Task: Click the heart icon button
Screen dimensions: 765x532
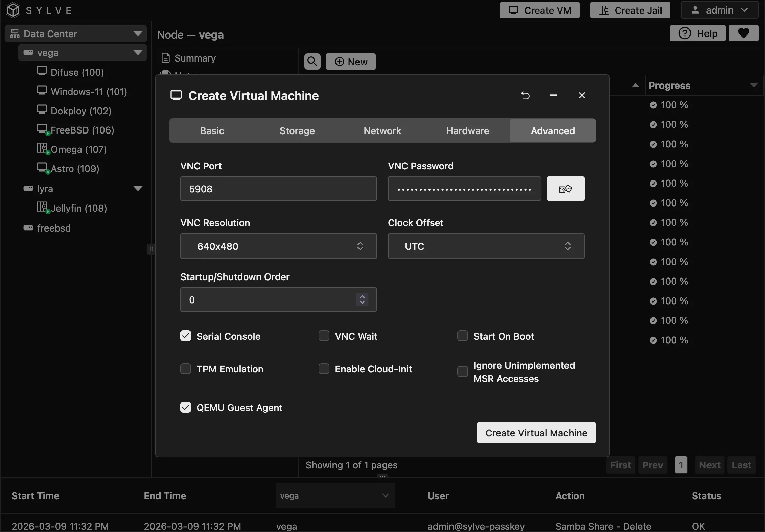Action: tap(743, 33)
